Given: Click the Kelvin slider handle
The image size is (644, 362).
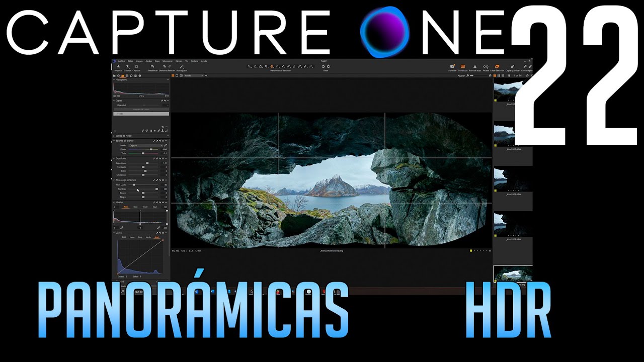Looking at the screenshot, I should point(151,149).
